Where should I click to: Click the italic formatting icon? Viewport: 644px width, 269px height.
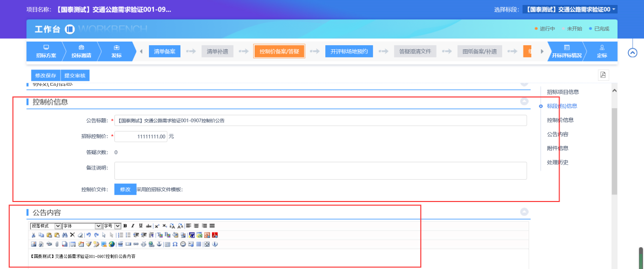pyautogui.click(x=133, y=226)
